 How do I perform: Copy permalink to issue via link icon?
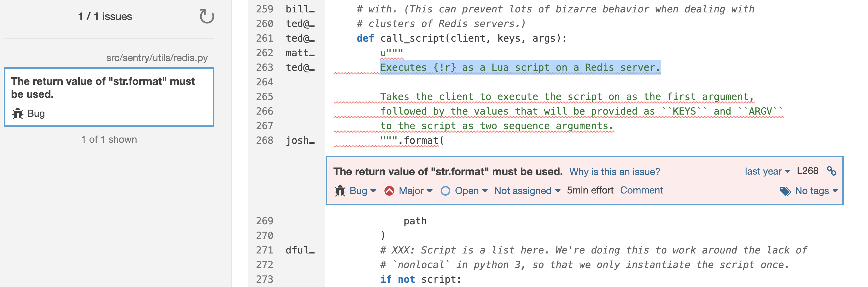click(831, 171)
